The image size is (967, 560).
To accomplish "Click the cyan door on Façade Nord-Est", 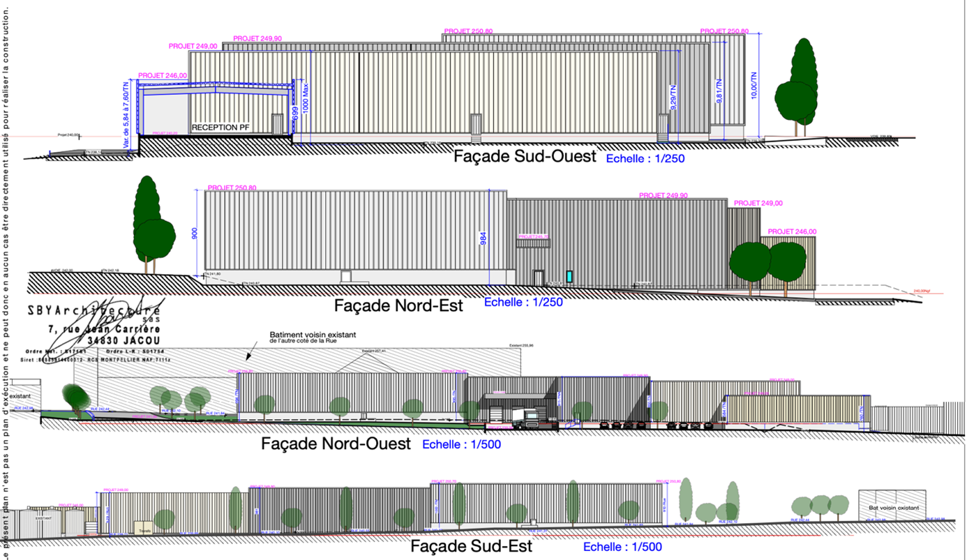I will coord(569,277).
